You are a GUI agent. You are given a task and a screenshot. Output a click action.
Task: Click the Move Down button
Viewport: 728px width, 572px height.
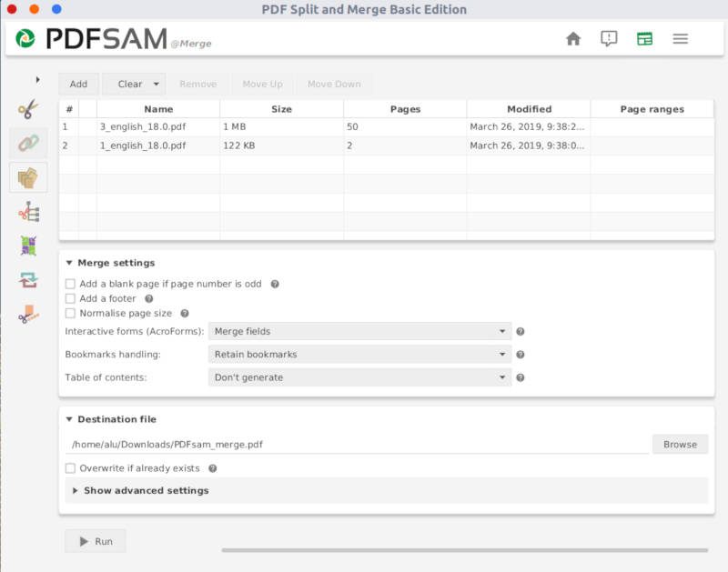(x=334, y=84)
